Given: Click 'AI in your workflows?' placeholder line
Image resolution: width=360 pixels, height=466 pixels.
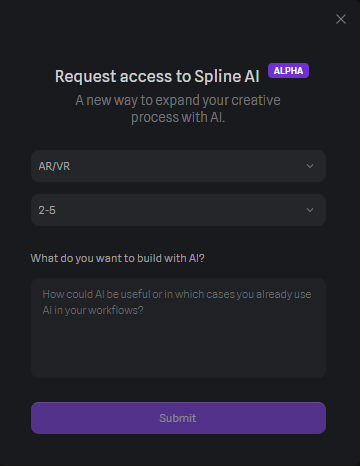Looking at the screenshot, I should click(x=93, y=310).
